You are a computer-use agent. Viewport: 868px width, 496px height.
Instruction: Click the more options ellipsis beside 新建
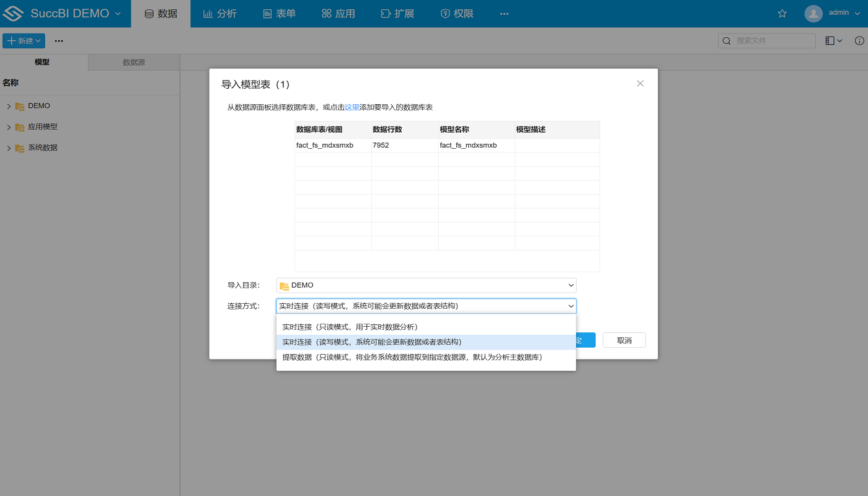pyautogui.click(x=59, y=41)
